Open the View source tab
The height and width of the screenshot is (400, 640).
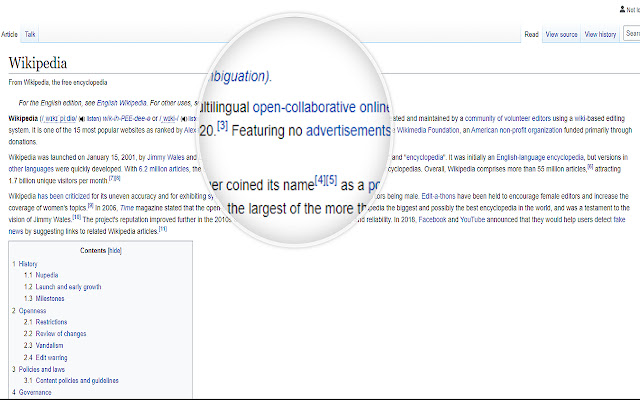click(x=561, y=34)
